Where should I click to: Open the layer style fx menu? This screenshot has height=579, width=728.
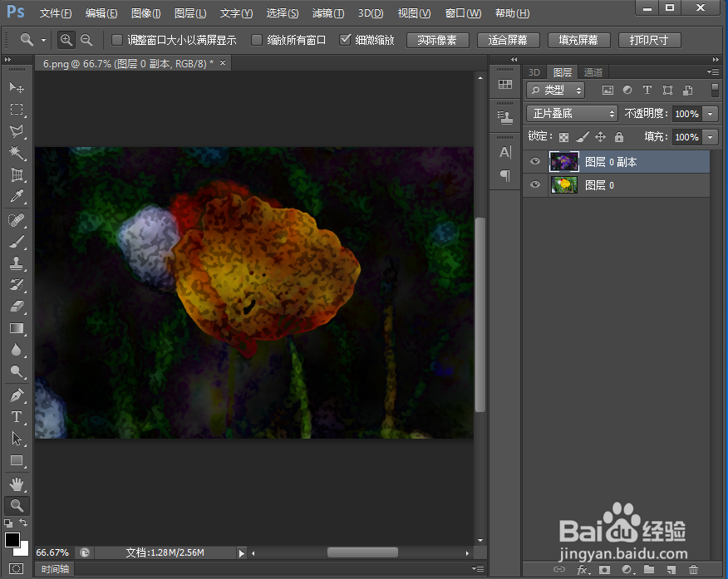point(583,570)
